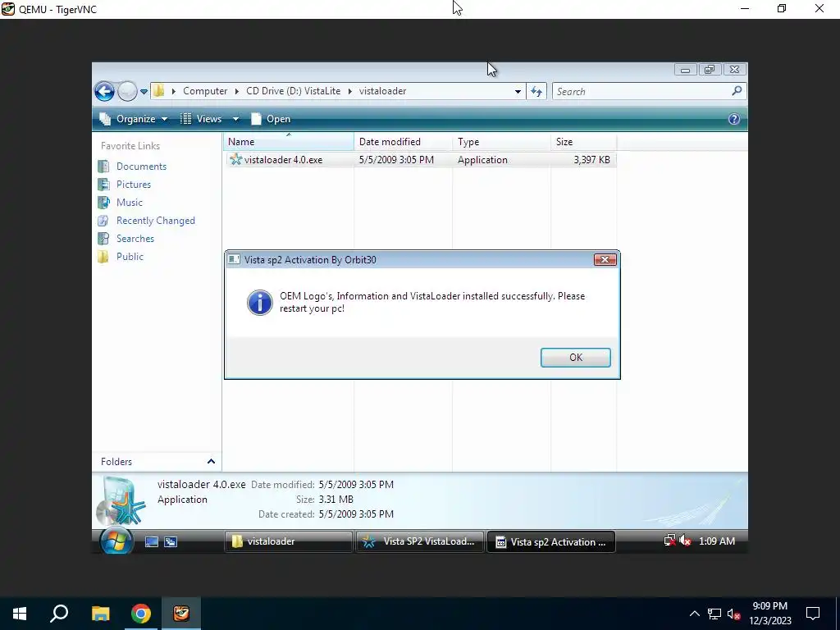Image resolution: width=840 pixels, height=630 pixels.
Task: Click large vistaloader icon in details pane
Action: point(122,501)
